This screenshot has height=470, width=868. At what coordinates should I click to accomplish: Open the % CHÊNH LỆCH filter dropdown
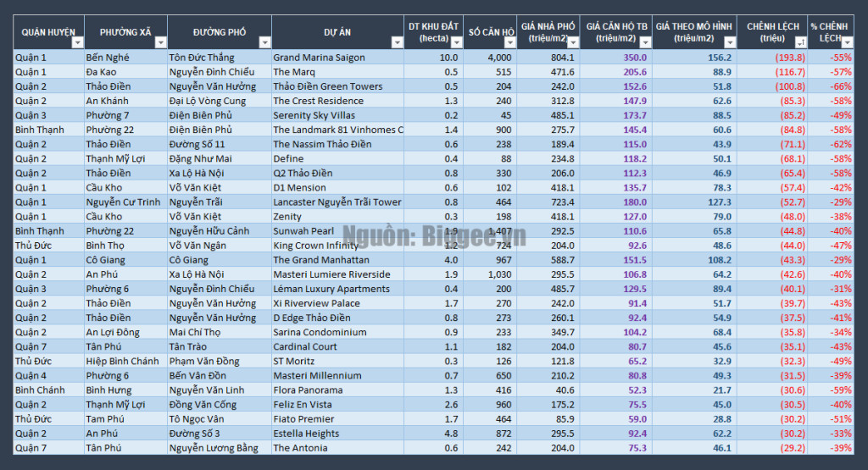tap(847, 42)
